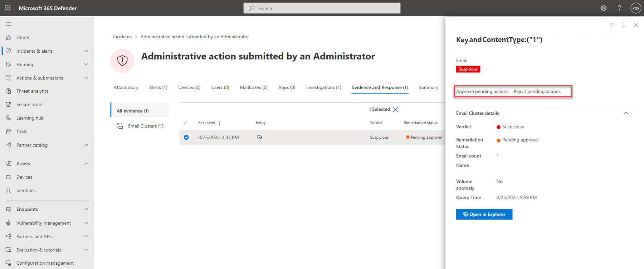Open the app launcher waffle icon
This screenshot has width=644, height=269.
click(x=8, y=8)
